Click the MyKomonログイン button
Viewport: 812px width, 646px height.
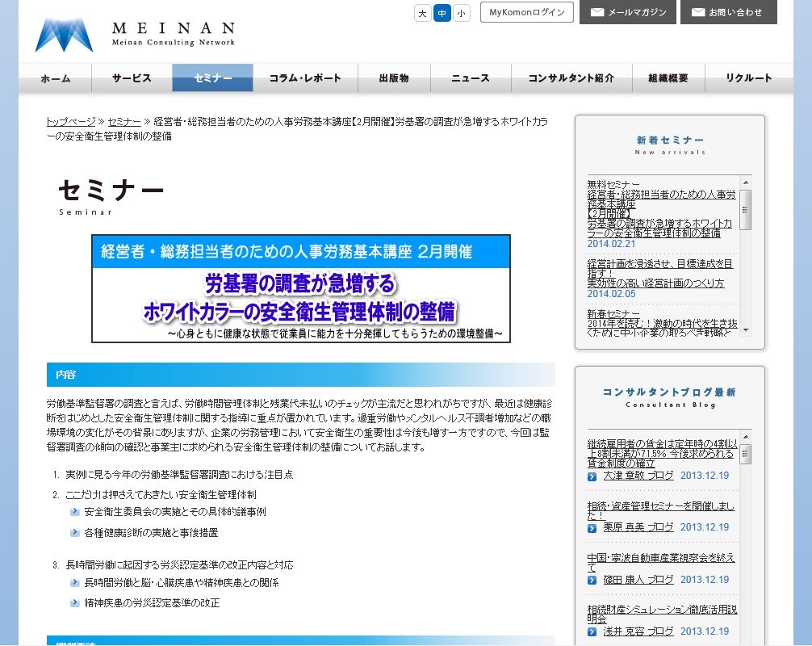click(526, 12)
